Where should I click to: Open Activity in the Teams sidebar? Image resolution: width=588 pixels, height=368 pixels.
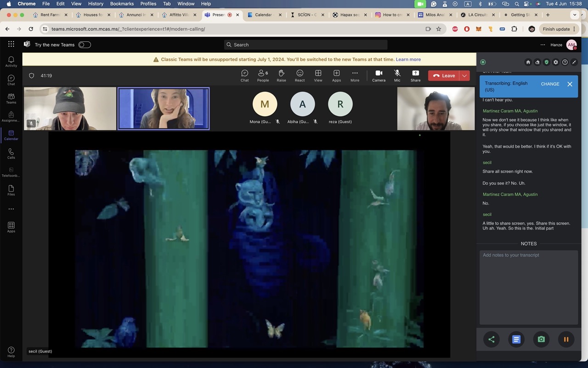click(x=11, y=62)
